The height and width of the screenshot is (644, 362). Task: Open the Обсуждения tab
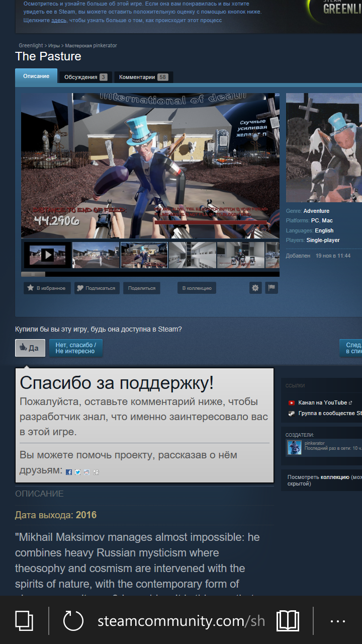click(x=85, y=77)
